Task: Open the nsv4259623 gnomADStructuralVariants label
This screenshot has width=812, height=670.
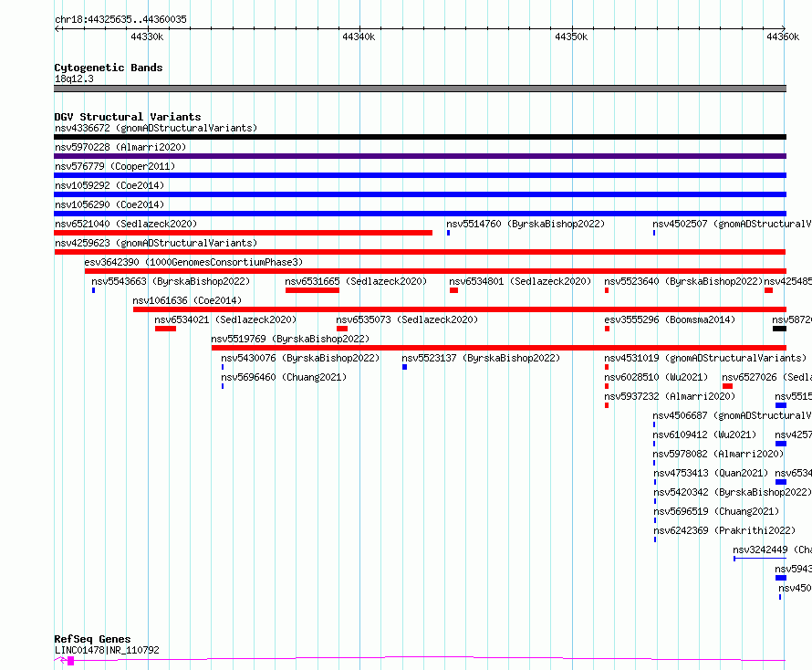Action: (x=156, y=243)
